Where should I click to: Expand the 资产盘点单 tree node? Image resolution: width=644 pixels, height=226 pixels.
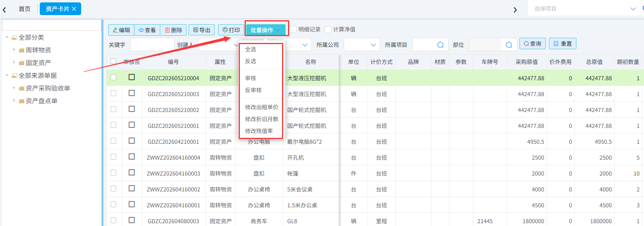tap(14, 101)
